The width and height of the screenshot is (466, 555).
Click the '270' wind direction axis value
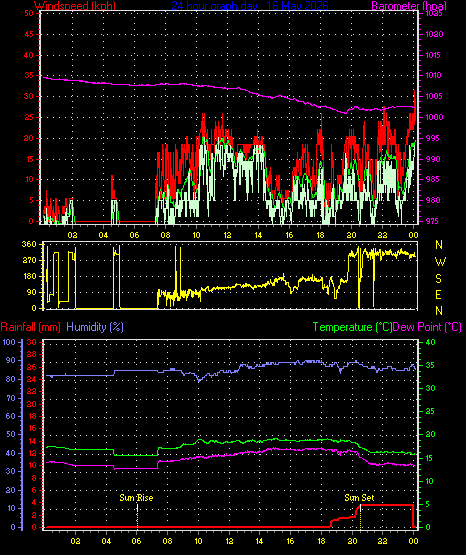pos(29,260)
